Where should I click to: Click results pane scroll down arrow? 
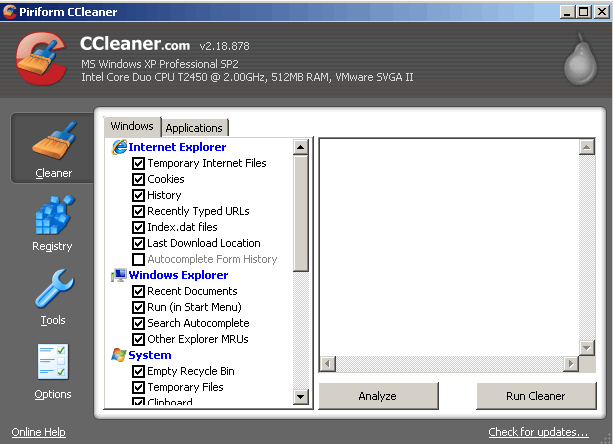point(586,348)
